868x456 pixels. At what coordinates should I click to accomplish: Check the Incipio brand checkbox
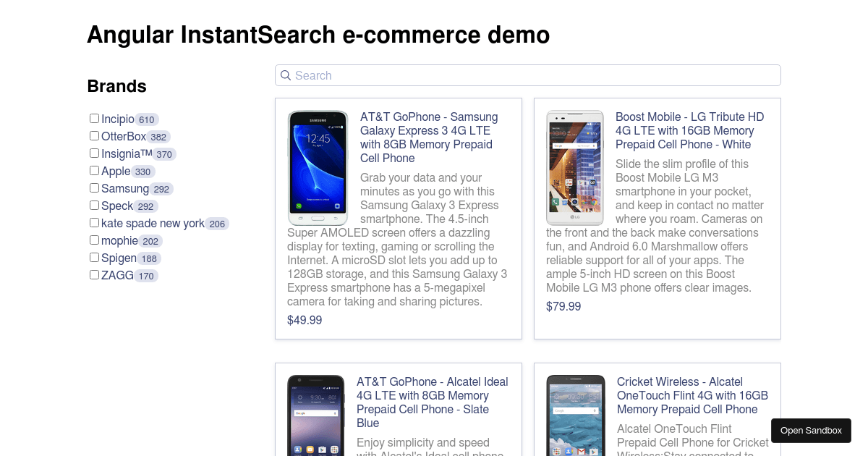pos(94,119)
